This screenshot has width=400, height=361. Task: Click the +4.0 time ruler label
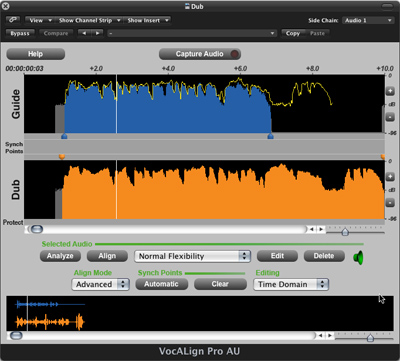point(168,69)
